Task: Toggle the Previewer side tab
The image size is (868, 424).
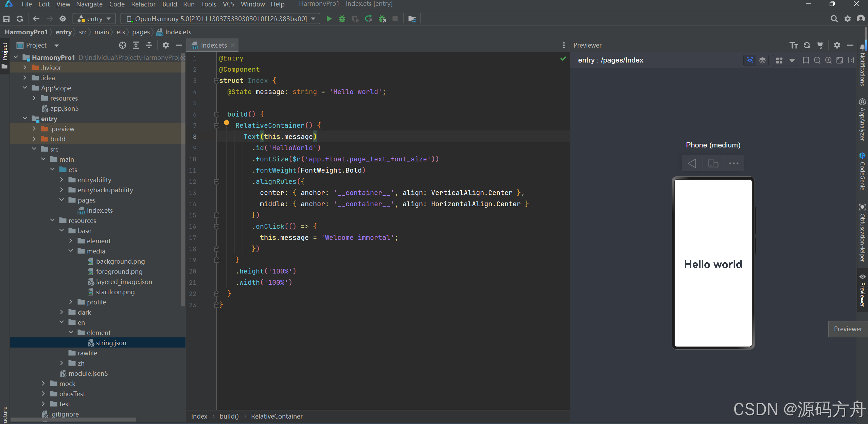Action: point(862,290)
